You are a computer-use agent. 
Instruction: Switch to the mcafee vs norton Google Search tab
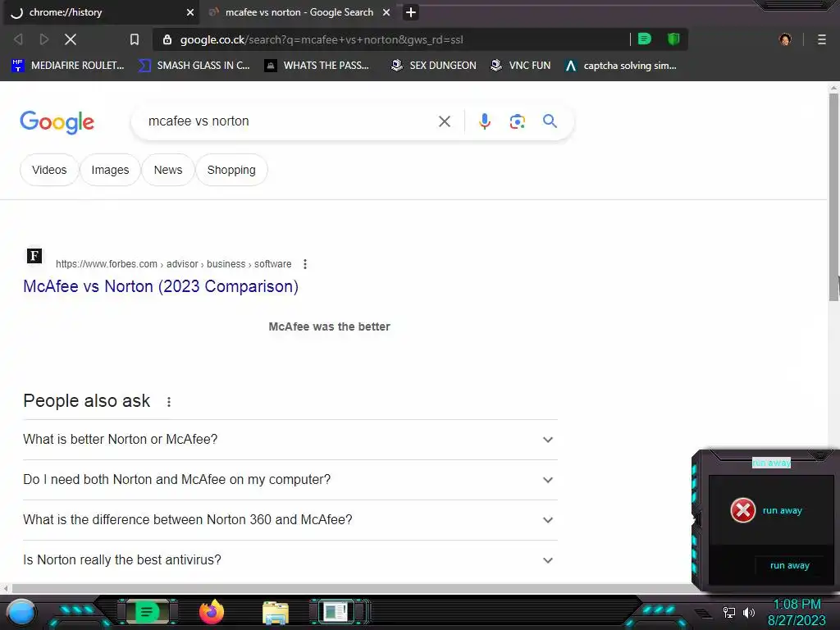[x=299, y=12]
